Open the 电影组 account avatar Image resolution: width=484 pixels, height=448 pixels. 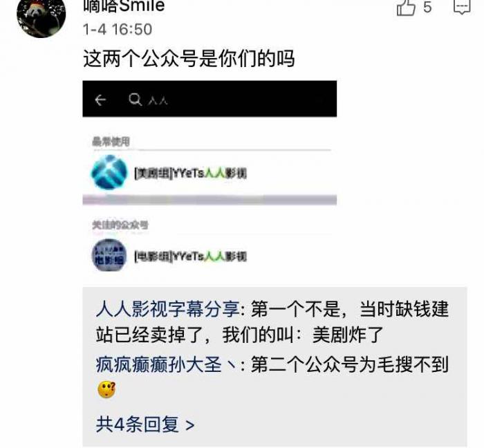click(x=109, y=256)
